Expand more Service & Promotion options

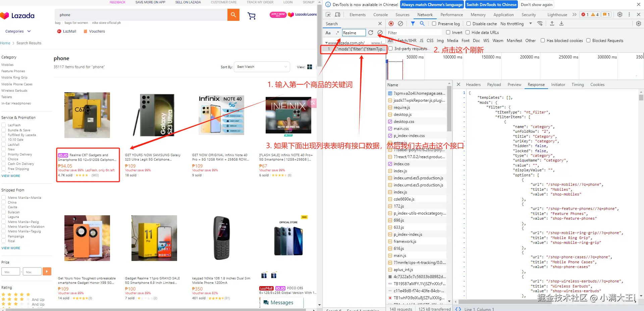click(11, 176)
